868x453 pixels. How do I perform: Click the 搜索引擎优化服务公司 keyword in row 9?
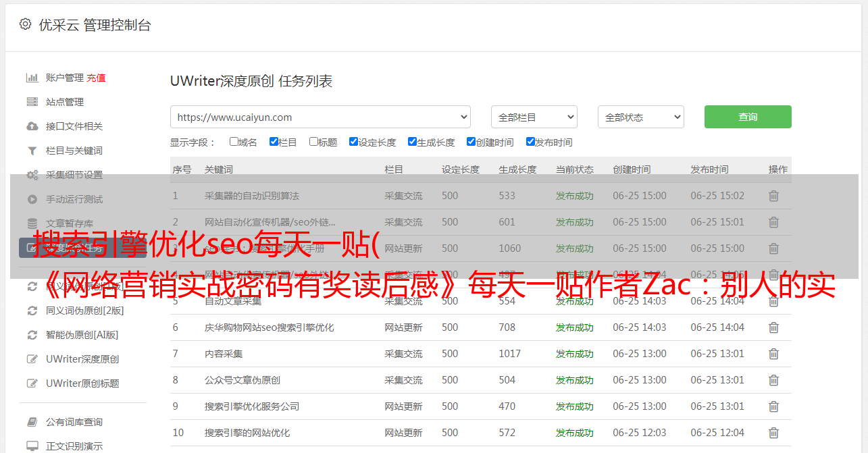point(251,406)
